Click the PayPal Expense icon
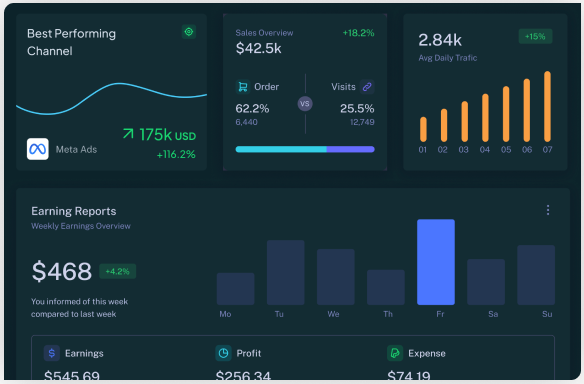This screenshot has width=584, height=384. 395,353
